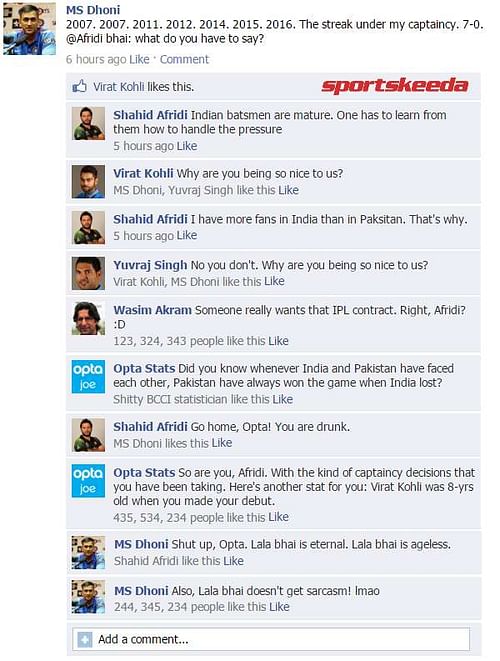Image resolution: width=500 pixels, height=661 pixels.
Task: Click the Sportskeeda logo
Action: (x=395, y=86)
